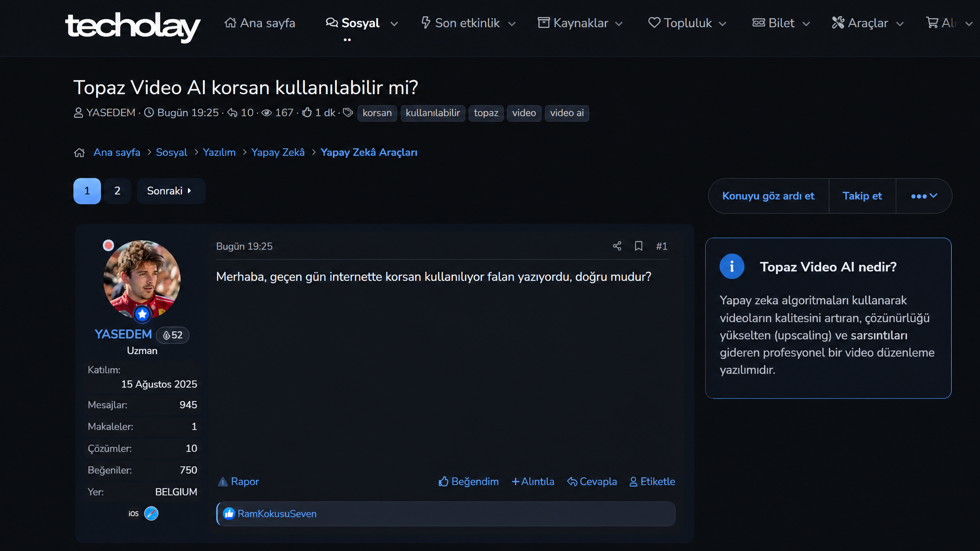Open YASEDEM username in post sidebar
Image resolution: width=980 pixels, height=551 pixels.
(123, 334)
